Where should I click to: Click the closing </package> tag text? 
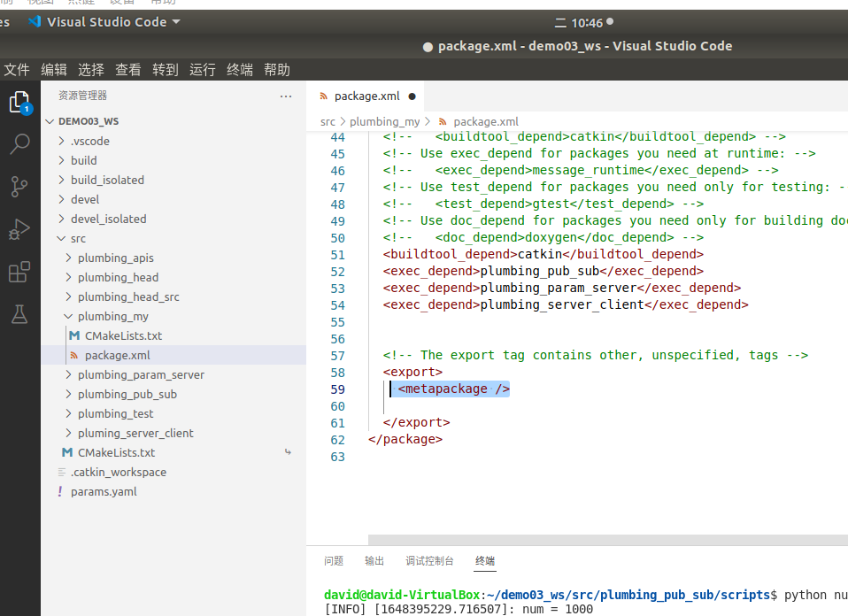pyautogui.click(x=405, y=439)
